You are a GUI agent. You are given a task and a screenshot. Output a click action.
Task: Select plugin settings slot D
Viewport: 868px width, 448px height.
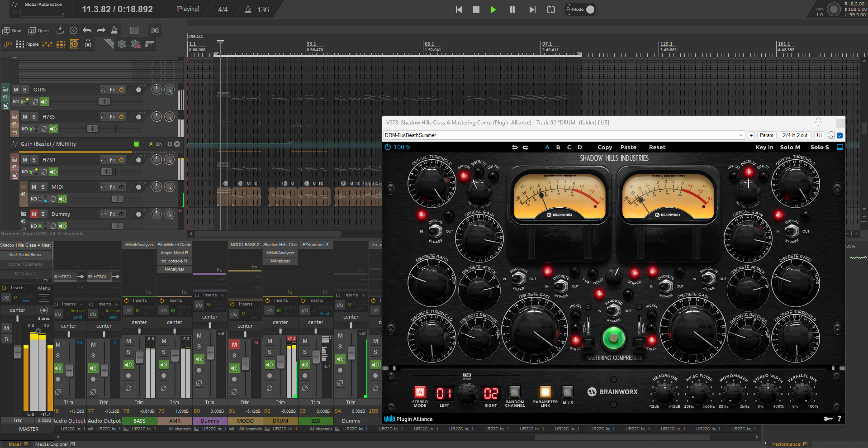[579, 147]
